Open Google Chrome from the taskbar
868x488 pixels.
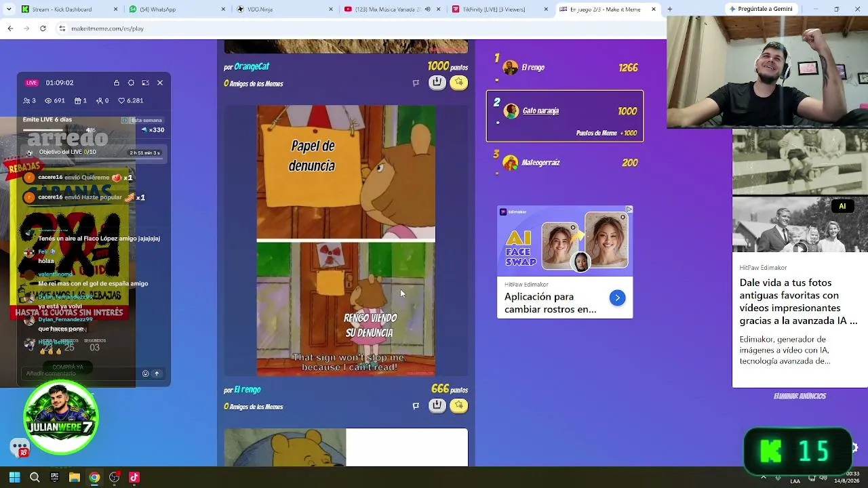pos(94,477)
